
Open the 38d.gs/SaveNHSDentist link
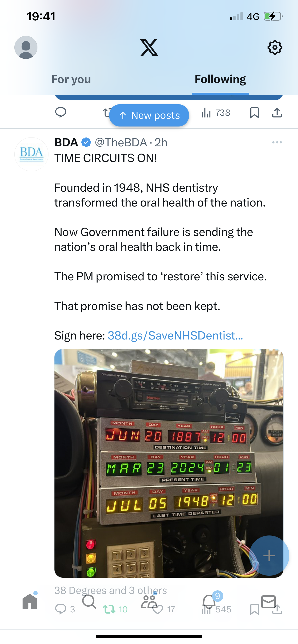tap(175, 335)
